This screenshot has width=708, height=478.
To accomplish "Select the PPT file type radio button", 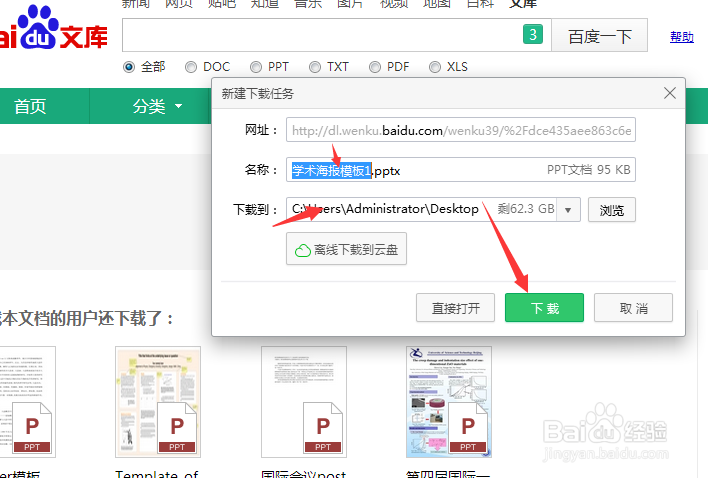I will 256,67.
